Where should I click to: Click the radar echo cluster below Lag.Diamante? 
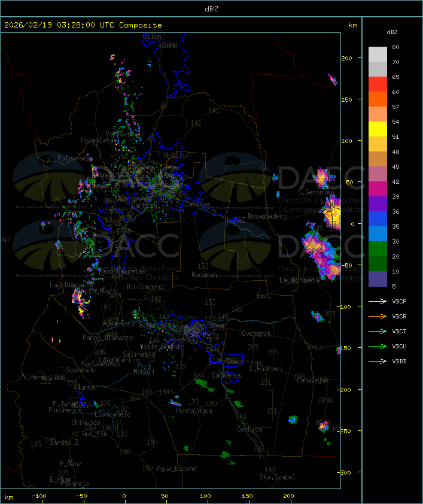(80, 302)
